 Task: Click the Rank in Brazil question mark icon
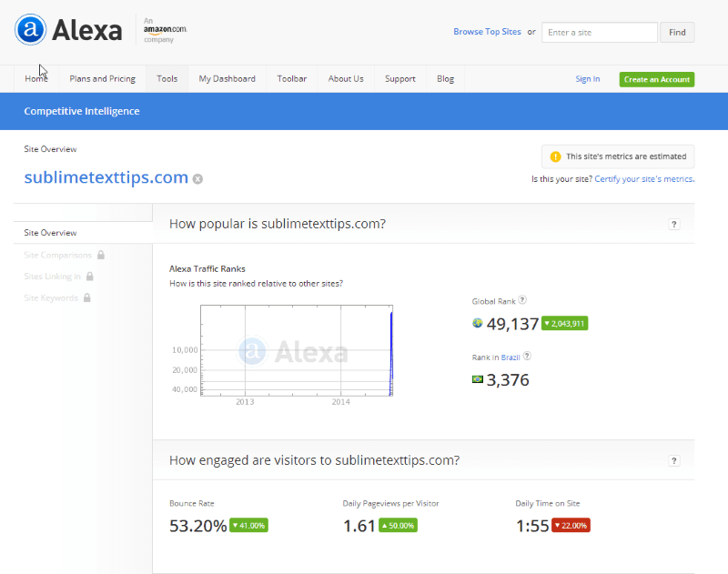point(527,356)
